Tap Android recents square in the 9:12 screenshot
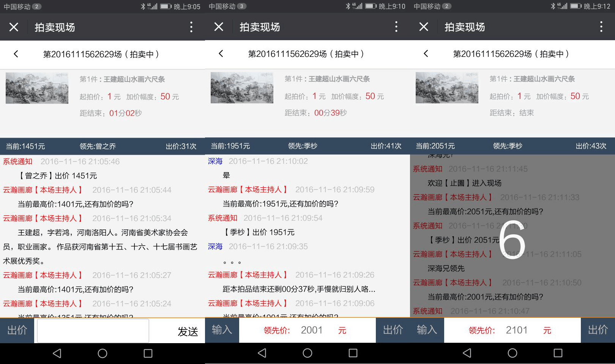 pos(558,353)
